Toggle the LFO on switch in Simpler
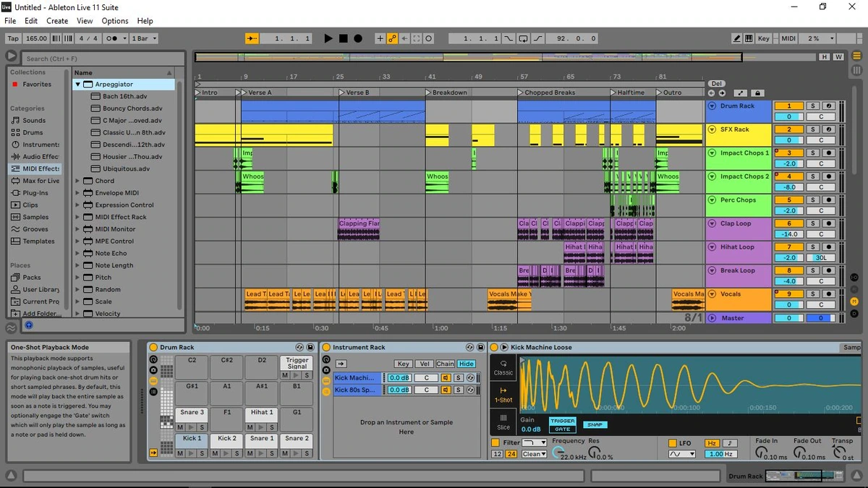The image size is (868, 488). coord(671,442)
